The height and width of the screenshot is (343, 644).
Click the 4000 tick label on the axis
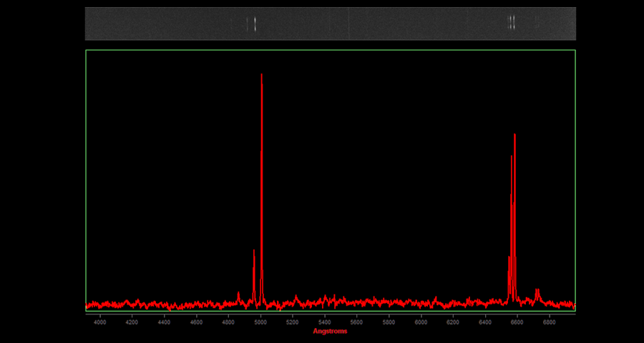pyautogui.click(x=100, y=322)
